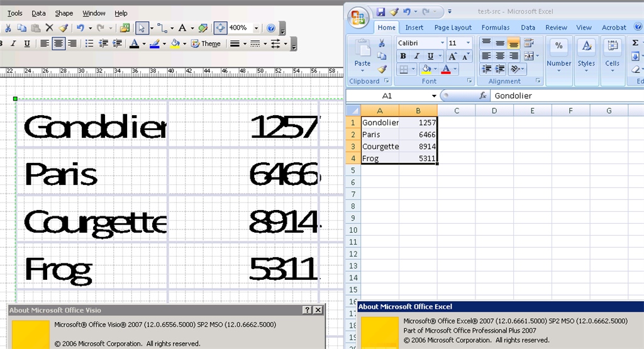
Task: Open the Window menu in Visio
Action: click(x=94, y=13)
